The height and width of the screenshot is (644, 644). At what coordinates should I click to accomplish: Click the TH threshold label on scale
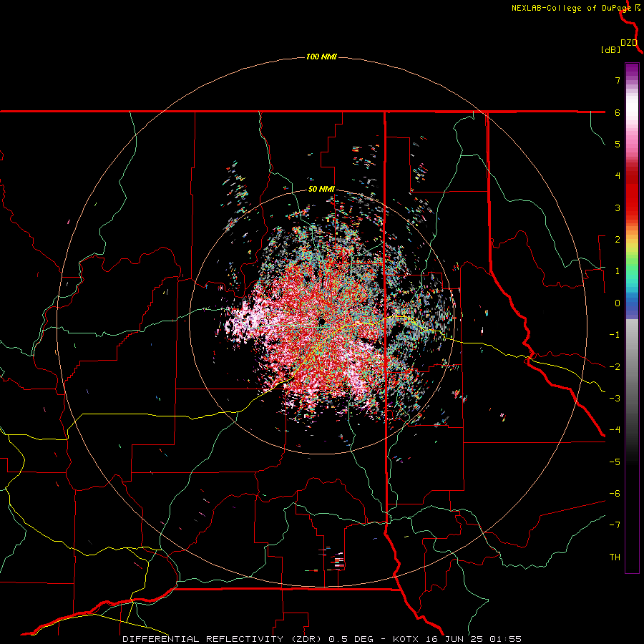point(615,557)
